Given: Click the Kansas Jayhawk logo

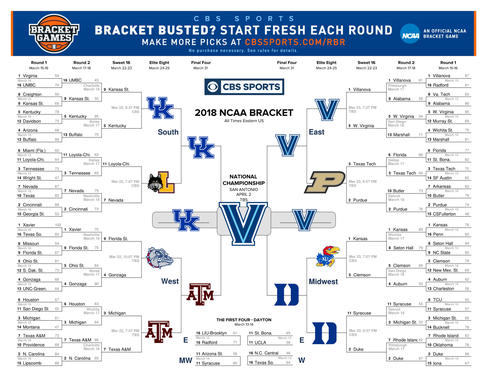Looking at the screenshot, I should tap(327, 256).
